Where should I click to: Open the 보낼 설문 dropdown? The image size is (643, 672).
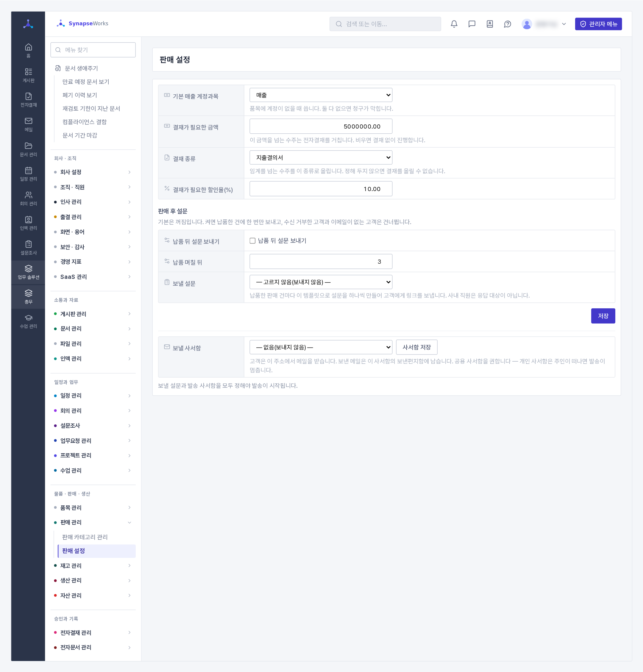click(x=321, y=282)
